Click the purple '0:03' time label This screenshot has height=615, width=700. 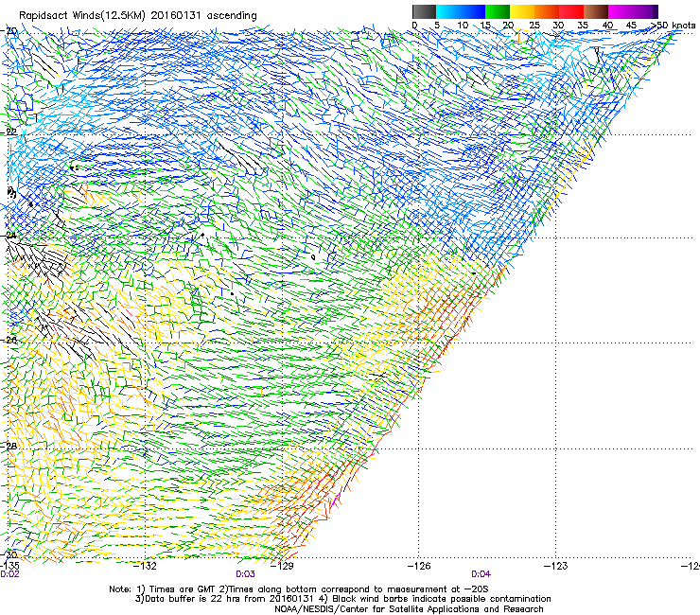coord(246,574)
